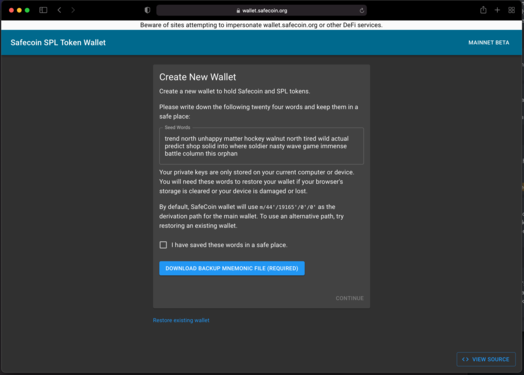Click the green fullscreen window button
Screen dimensions: 524x375
tap(27, 10)
